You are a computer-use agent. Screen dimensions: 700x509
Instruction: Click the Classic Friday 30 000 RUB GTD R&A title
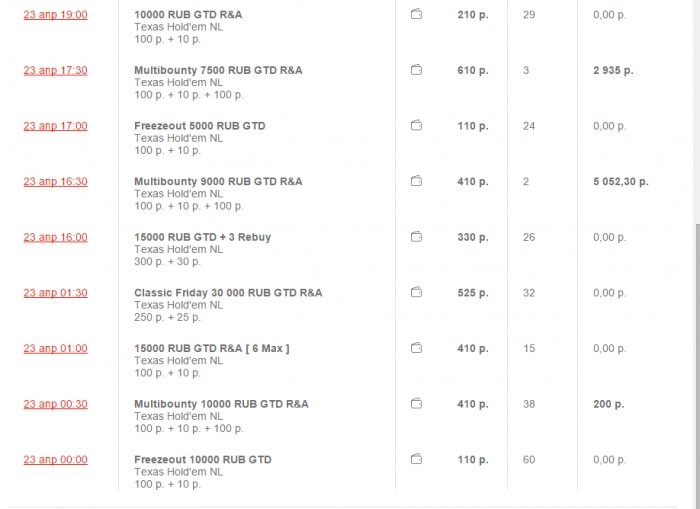tap(228, 293)
